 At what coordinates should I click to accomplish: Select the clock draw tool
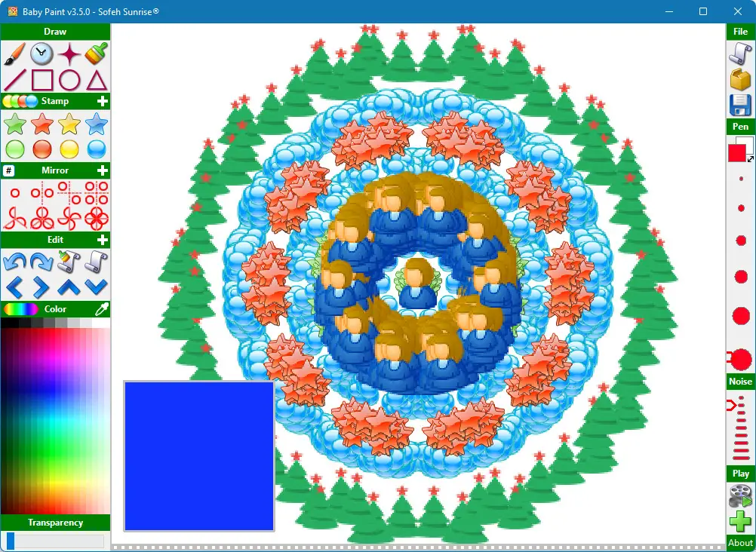click(42, 54)
